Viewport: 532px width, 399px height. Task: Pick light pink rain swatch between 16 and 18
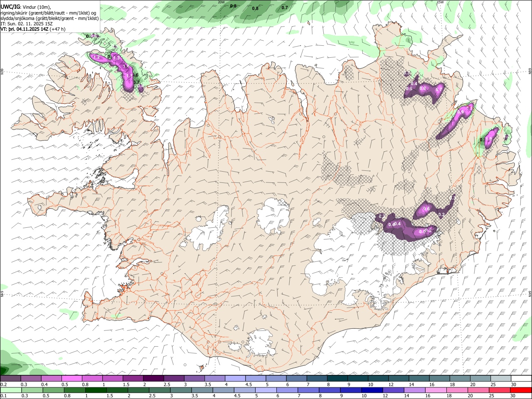(436, 390)
